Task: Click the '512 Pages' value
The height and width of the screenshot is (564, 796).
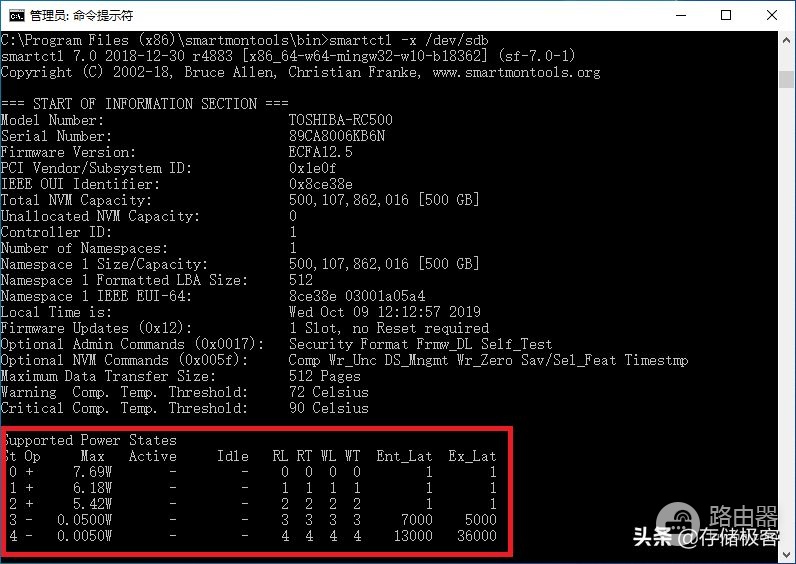Action: tap(324, 376)
